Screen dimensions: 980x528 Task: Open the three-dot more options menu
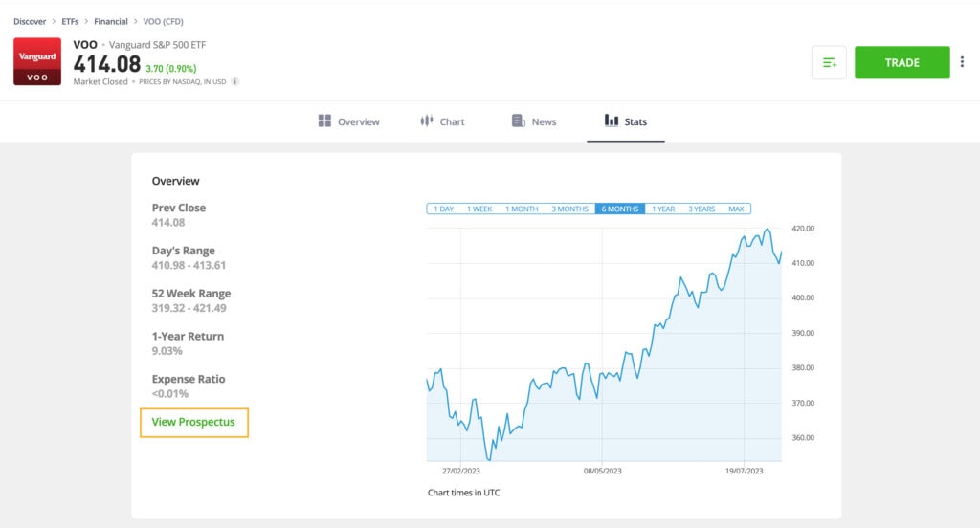tap(962, 62)
